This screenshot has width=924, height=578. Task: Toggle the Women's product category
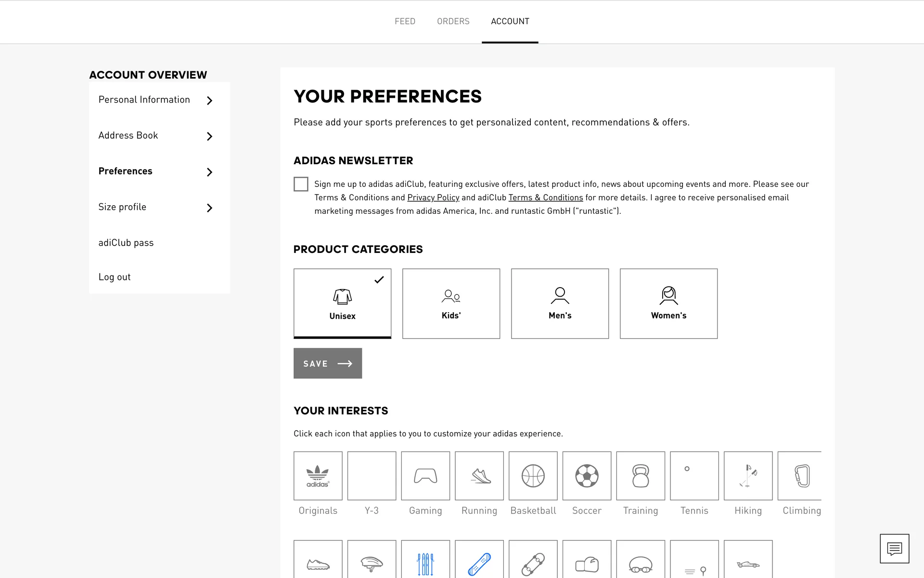(668, 303)
